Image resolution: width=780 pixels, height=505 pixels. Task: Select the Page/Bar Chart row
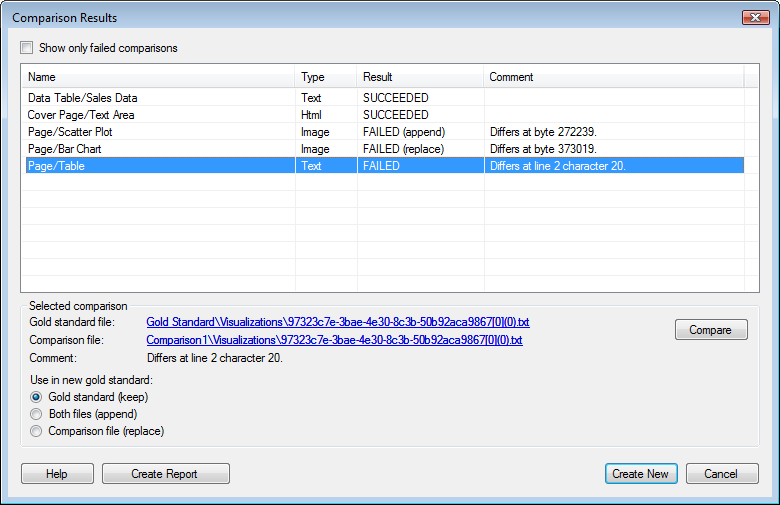click(385, 149)
